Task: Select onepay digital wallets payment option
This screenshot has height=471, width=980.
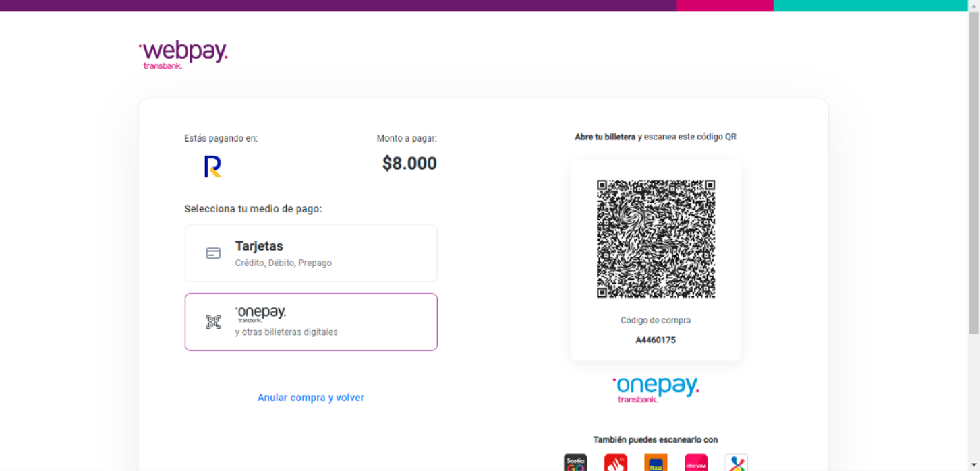Action: pos(311,322)
